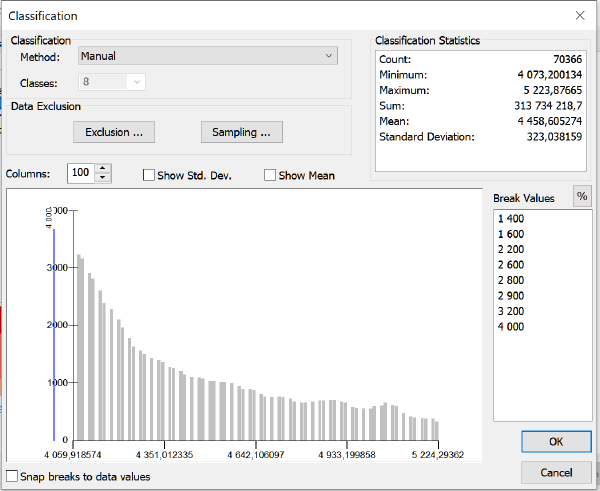The height and width of the screenshot is (491, 600).
Task: Cancel the Classification dialog
Action: pos(556,472)
